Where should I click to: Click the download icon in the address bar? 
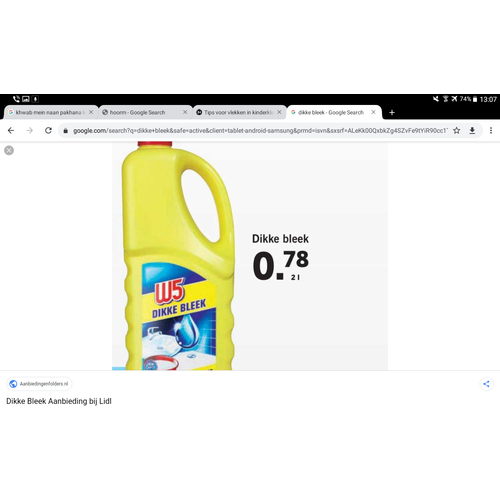tap(472, 131)
